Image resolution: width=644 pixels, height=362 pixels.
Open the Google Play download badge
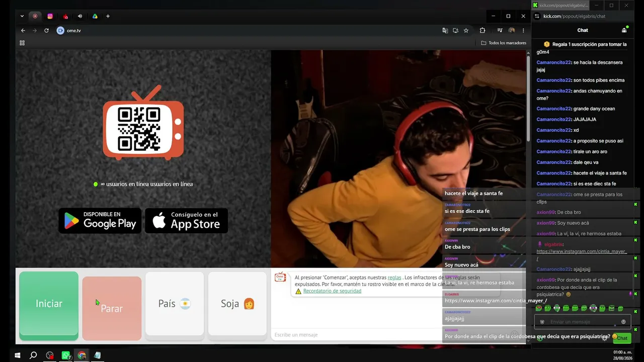pyautogui.click(x=100, y=221)
